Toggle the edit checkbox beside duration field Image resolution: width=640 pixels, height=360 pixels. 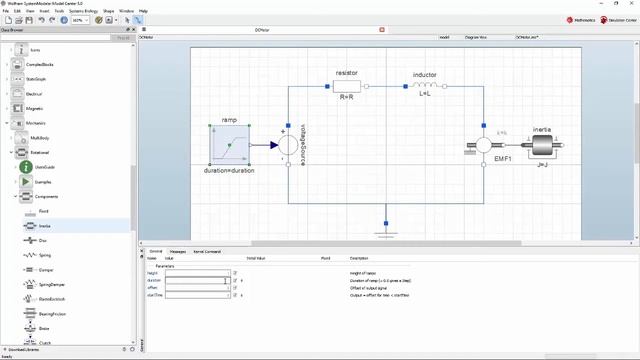coord(235,280)
